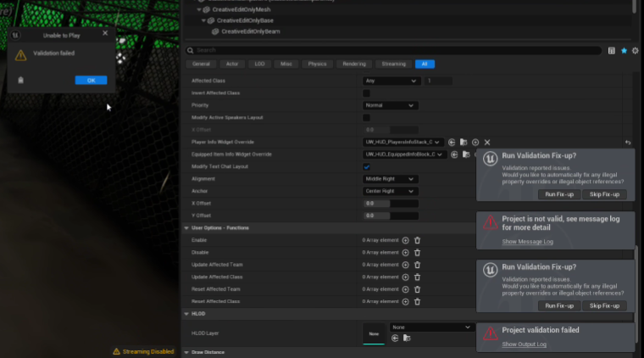Reset Player Info Widget to default
The height and width of the screenshot is (358, 644).
628,143
